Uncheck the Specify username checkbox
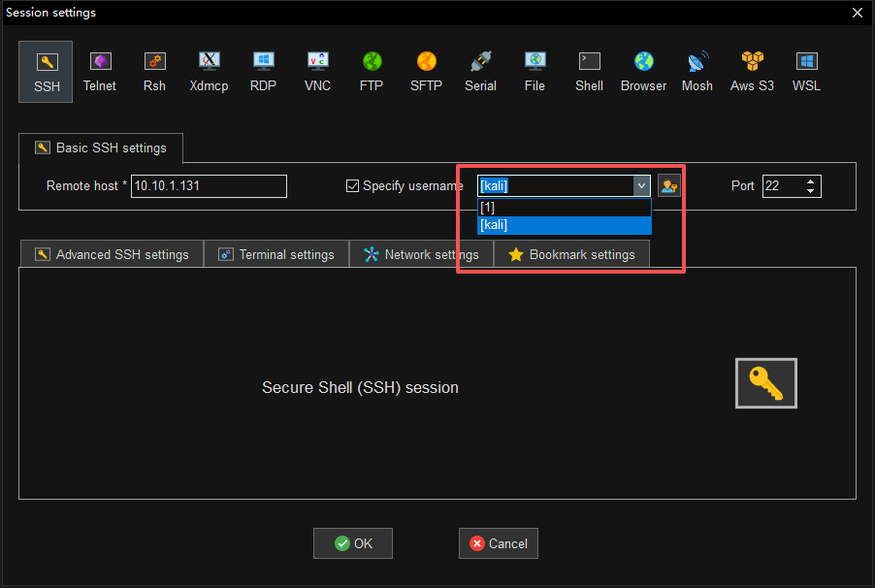Screen dimensions: 875x588 (x=353, y=186)
